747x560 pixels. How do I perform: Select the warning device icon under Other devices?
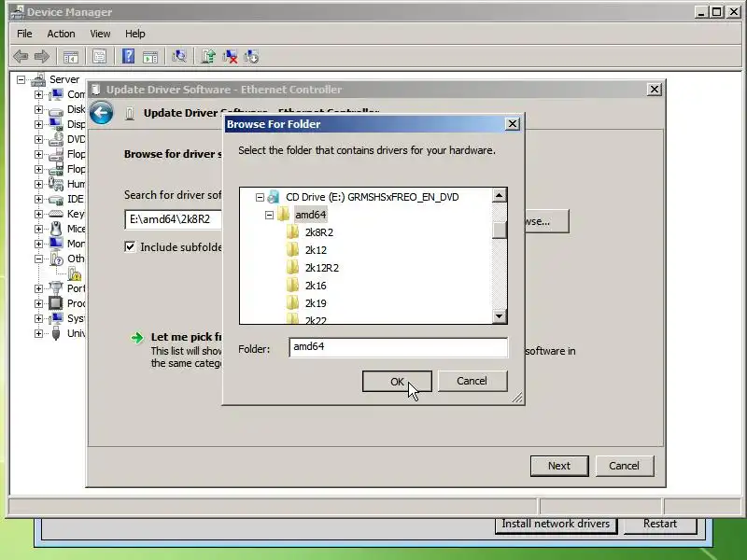tap(75, 273)
